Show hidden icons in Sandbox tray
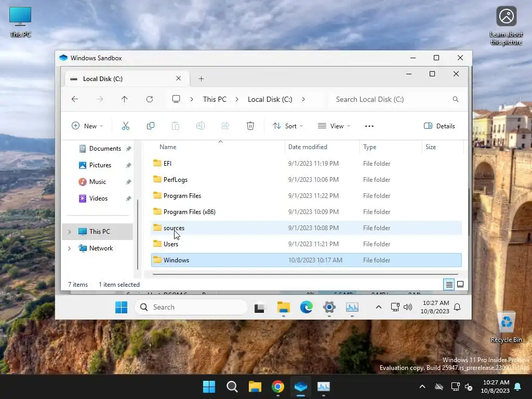The height and width of the screenshot is (399, 532). [379, 307]
